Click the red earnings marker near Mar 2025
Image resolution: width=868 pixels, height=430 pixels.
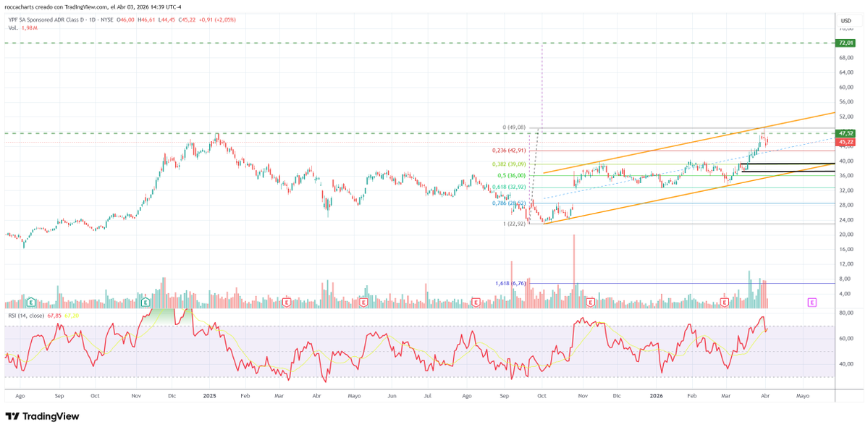click(287, 302)
